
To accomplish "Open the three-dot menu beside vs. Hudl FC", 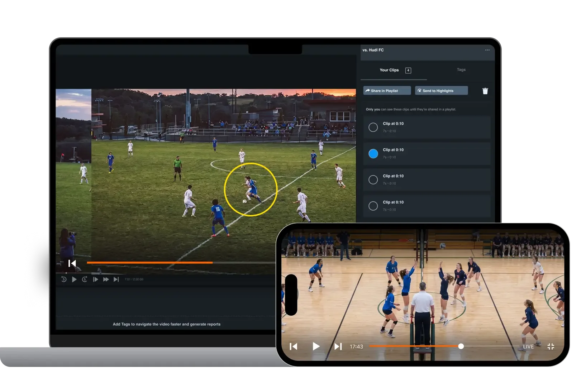I will (x=487, y=50).
